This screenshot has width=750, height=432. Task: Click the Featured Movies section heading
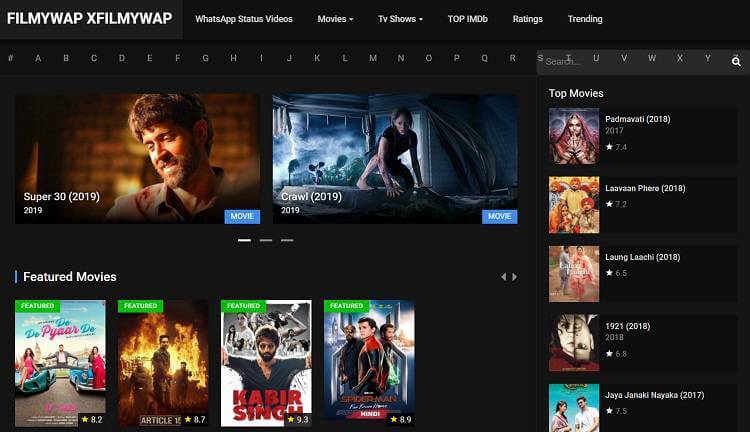(x=70, y=277)
